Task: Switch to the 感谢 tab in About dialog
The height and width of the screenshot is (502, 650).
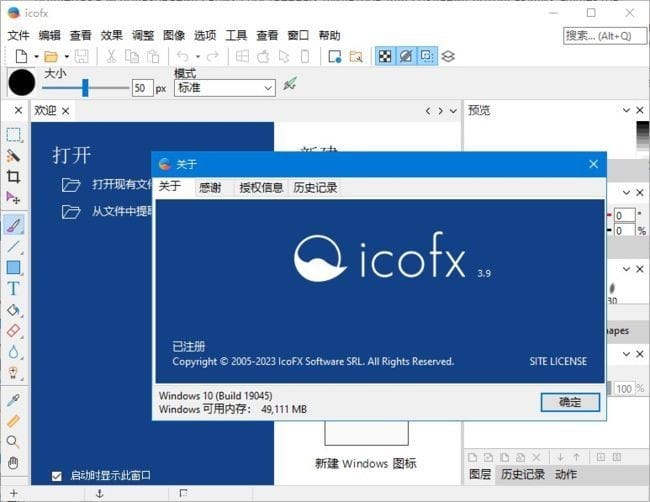Action: [210, 188]
